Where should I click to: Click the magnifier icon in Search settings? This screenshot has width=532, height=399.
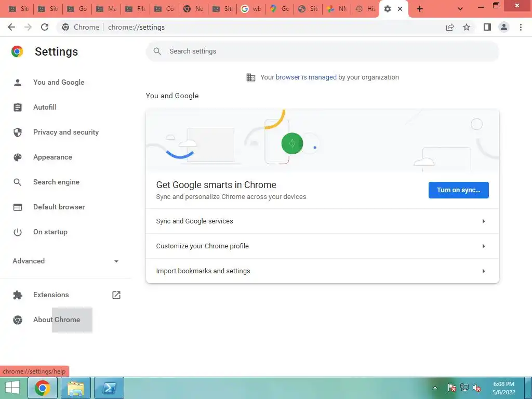pyautogui.click(x=157, y=51)
